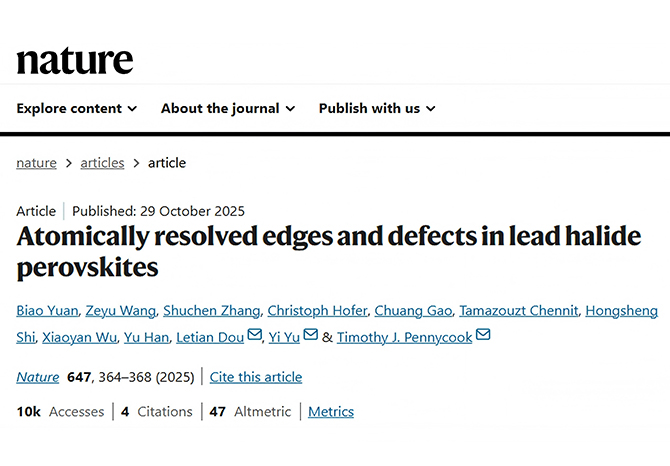The image size is (670, 466).
Task: Click the envelope icon beside Letian Dou
Action: tap(255, 336)
